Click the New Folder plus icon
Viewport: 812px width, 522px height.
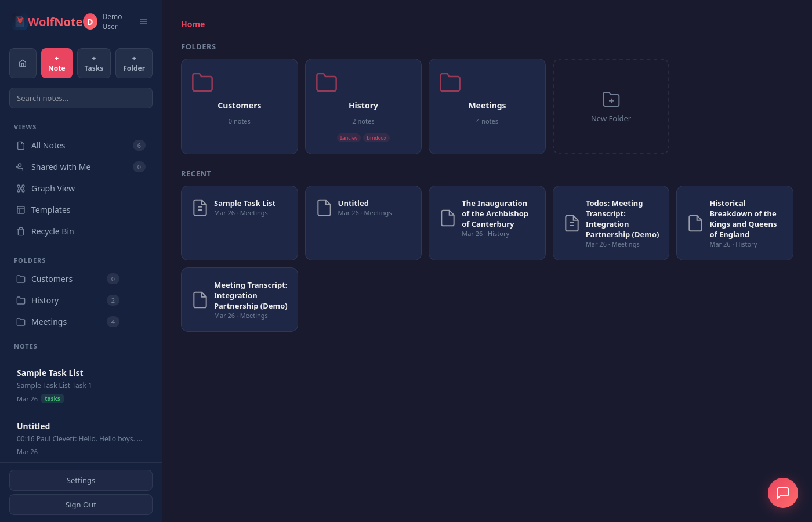(x=611, y=99)
